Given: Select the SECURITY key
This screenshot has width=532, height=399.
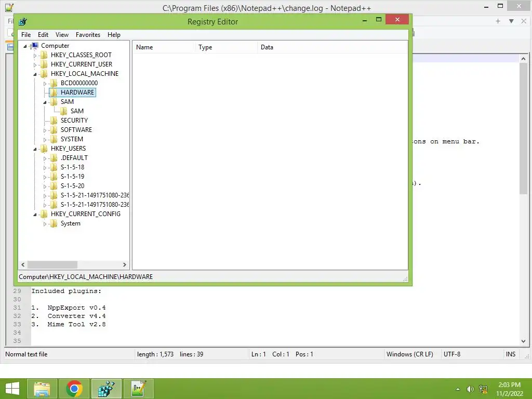Looking at the screenshot, I should [74, 121].
